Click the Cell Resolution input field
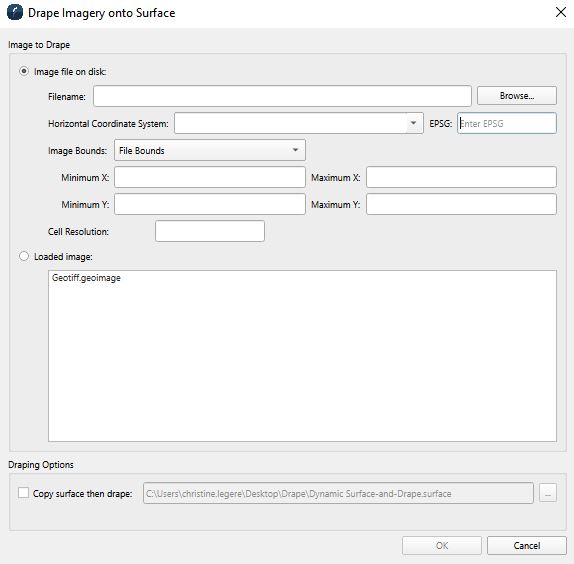Screen dimensions: 574x564 210,231
